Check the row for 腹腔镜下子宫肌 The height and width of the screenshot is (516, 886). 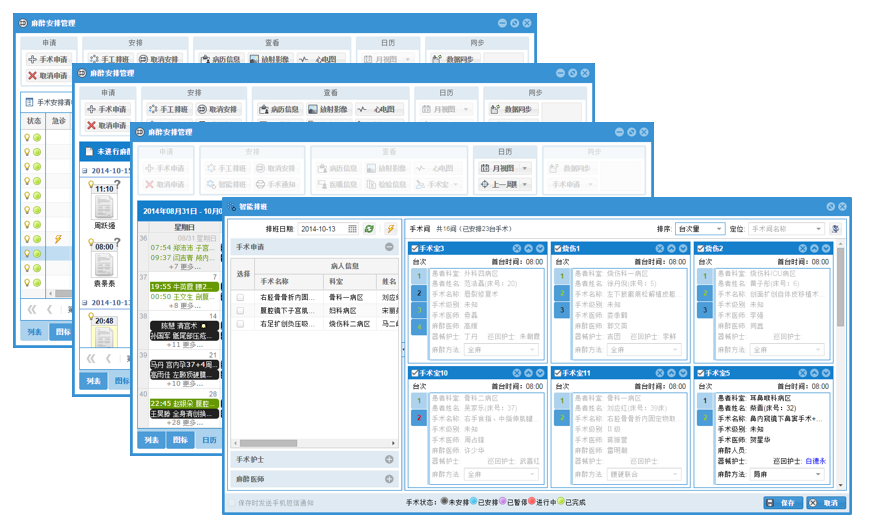coord(241,311)
